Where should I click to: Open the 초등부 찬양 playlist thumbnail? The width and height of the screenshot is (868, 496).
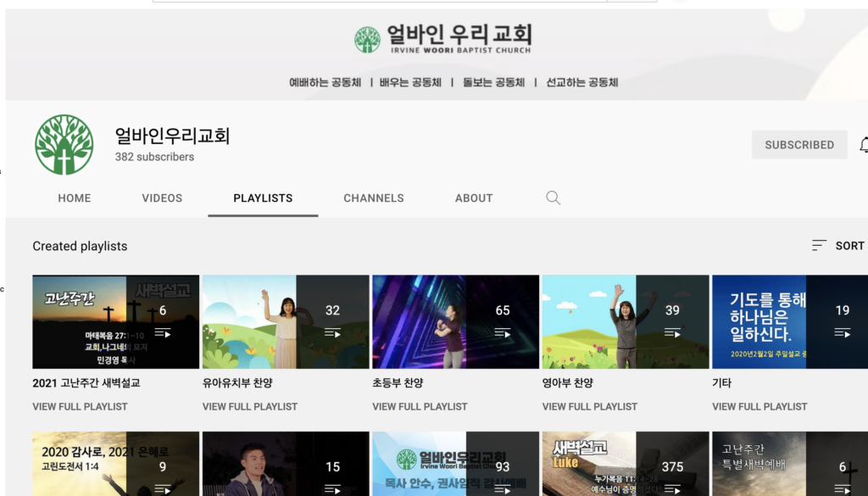point(455,321)
